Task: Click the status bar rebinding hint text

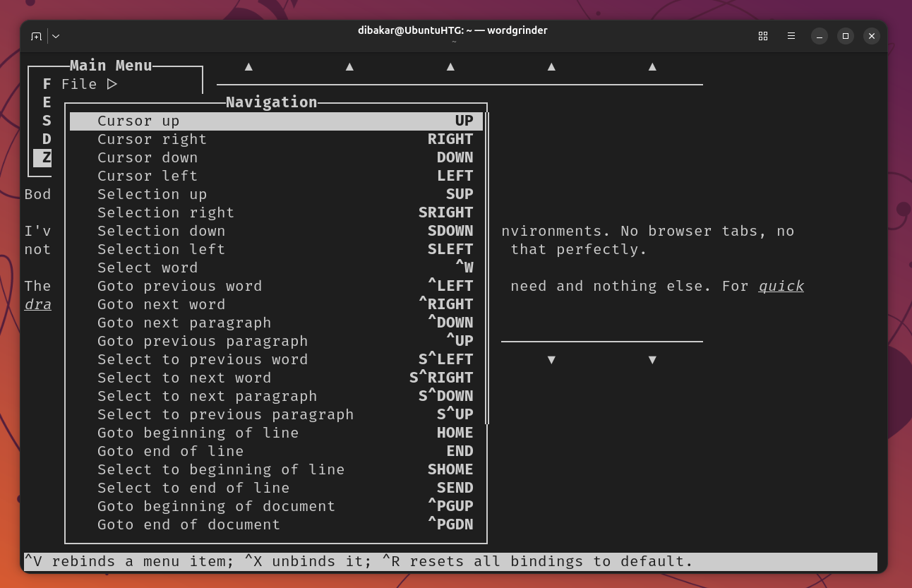Action: tap(359, 561)
